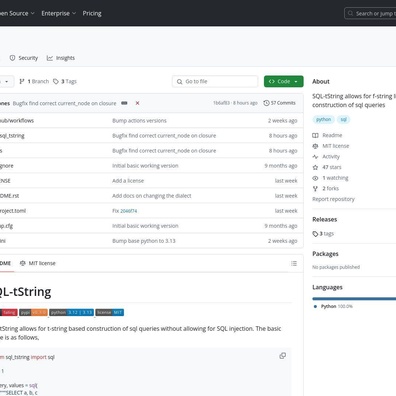Viewport: 396px width, 396px height.
Task: Open the Pricing page
Action: (x=92, y=13)
